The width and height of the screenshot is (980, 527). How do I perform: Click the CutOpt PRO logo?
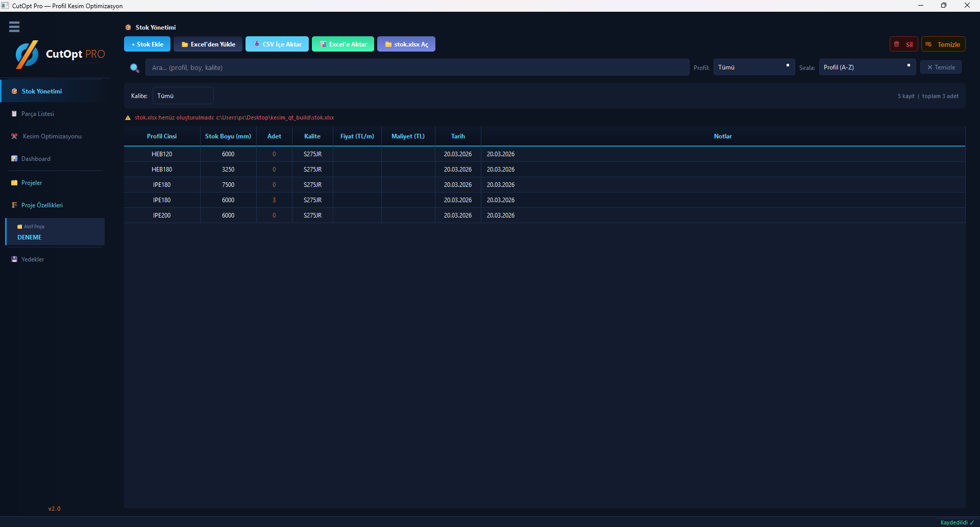point(60,54)
